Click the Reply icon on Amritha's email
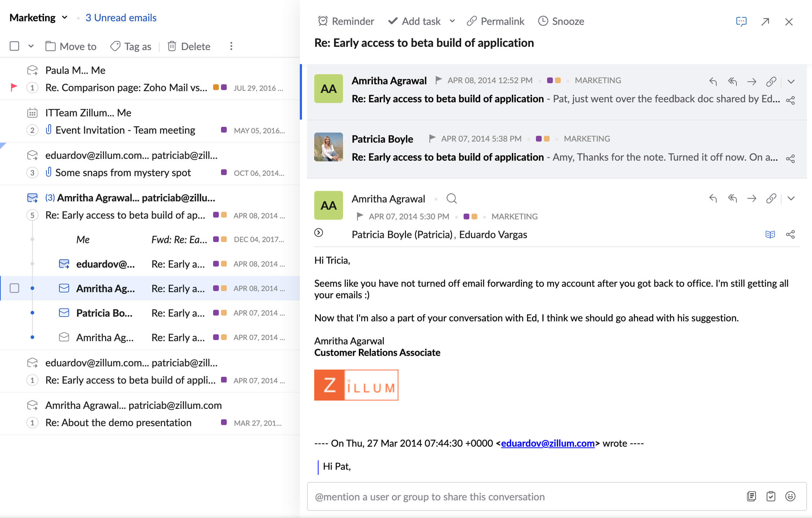Viewport: 812px width, 518px height. click(x=713, y=197)
